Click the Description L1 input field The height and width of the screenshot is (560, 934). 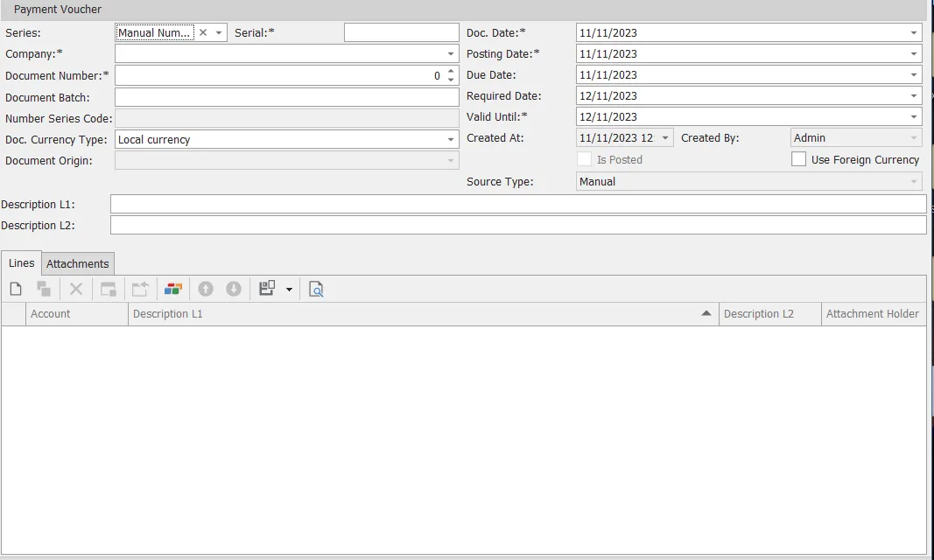pos(516,204)
